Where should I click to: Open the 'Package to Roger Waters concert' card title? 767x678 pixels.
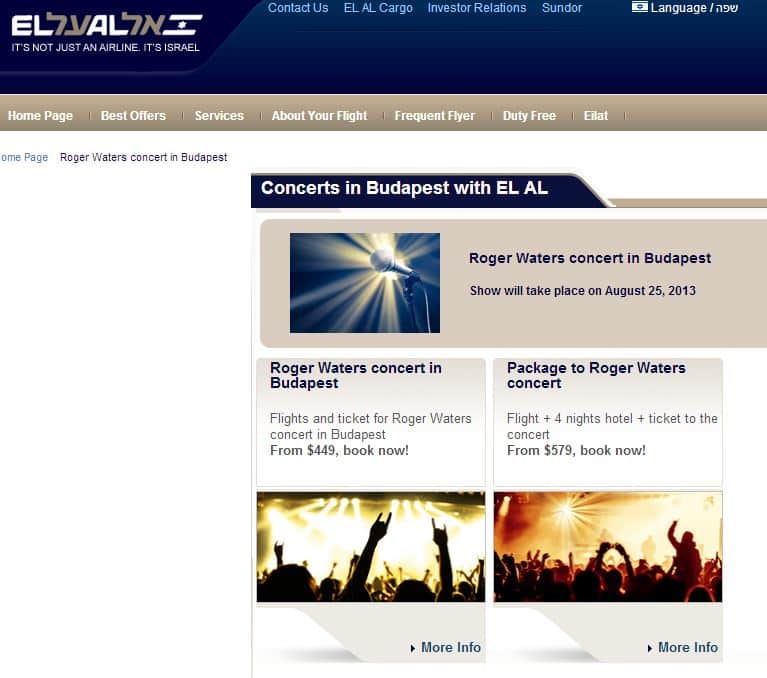[596, 375]
